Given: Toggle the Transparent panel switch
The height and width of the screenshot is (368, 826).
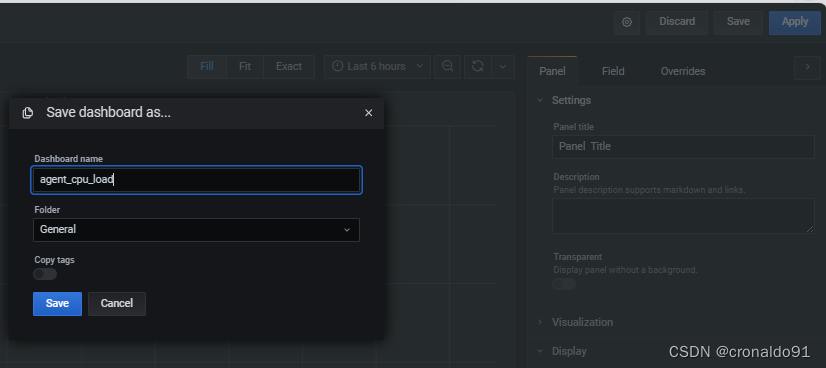Looking at the screenshot, I should click(x=564, y=284).
